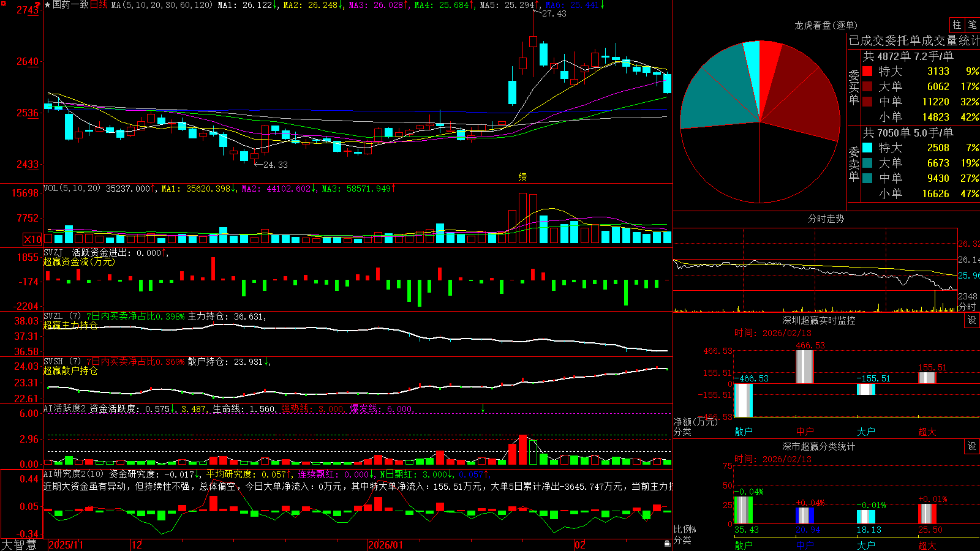
Task: Click the -466.53 散户 bar in 深圳超赢实时监控
Action: coord(744,400)
